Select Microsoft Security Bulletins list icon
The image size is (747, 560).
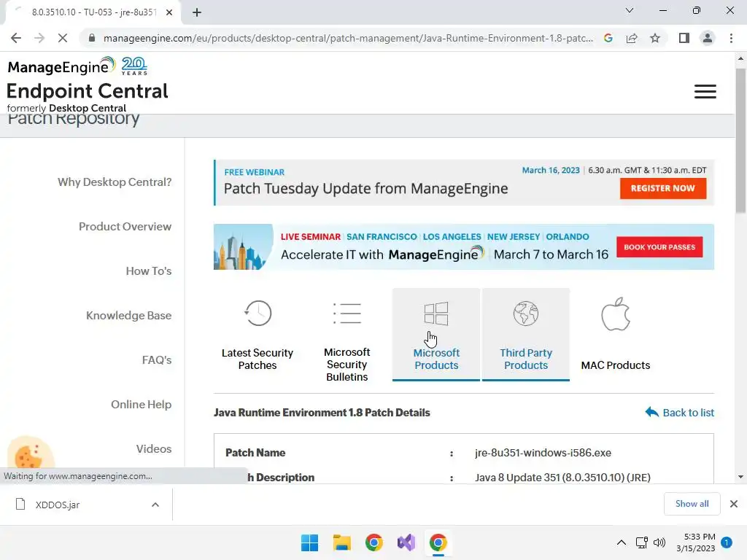(347, 314)
